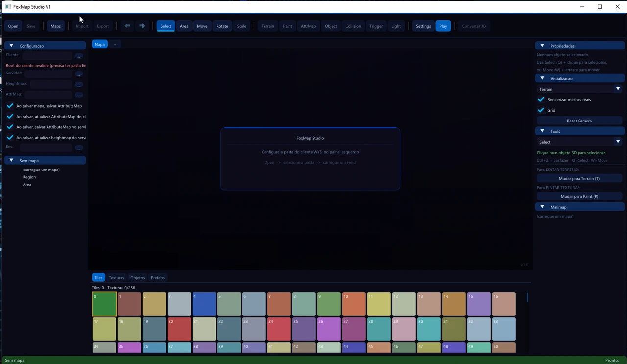Image resolution: width=627 pixels, height=364 pixels.
Task: Pick the Rotate tool
Action: tap(222, 26)
